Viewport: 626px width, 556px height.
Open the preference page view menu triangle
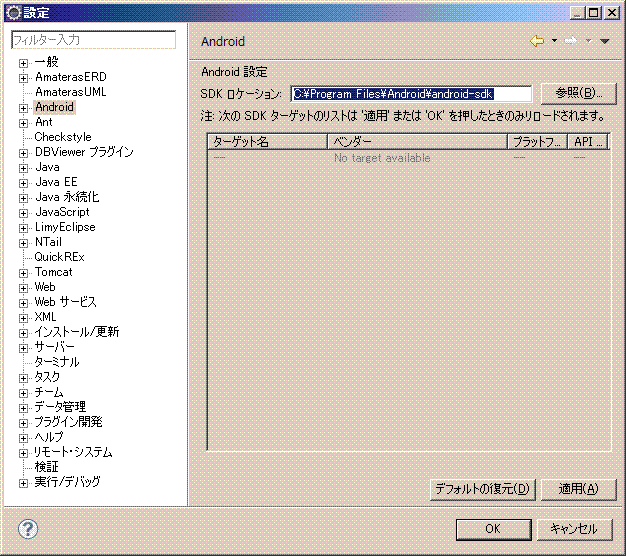(x=604, y=41)
